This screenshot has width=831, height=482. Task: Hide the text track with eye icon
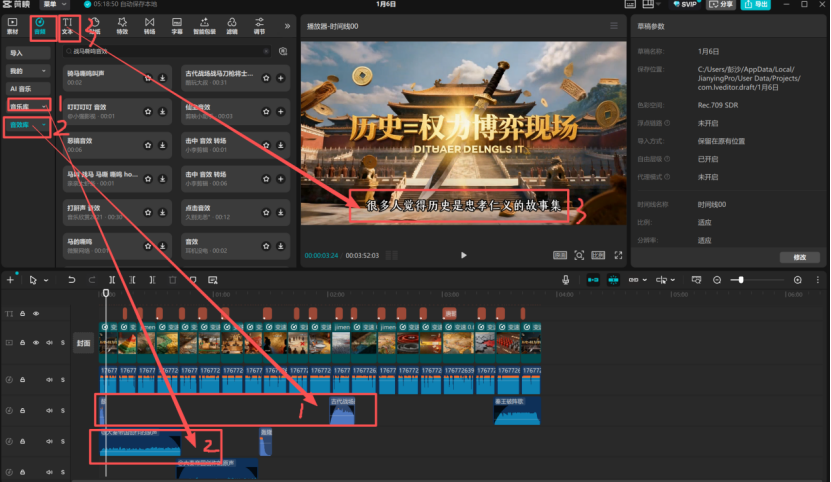coord(36,314)
